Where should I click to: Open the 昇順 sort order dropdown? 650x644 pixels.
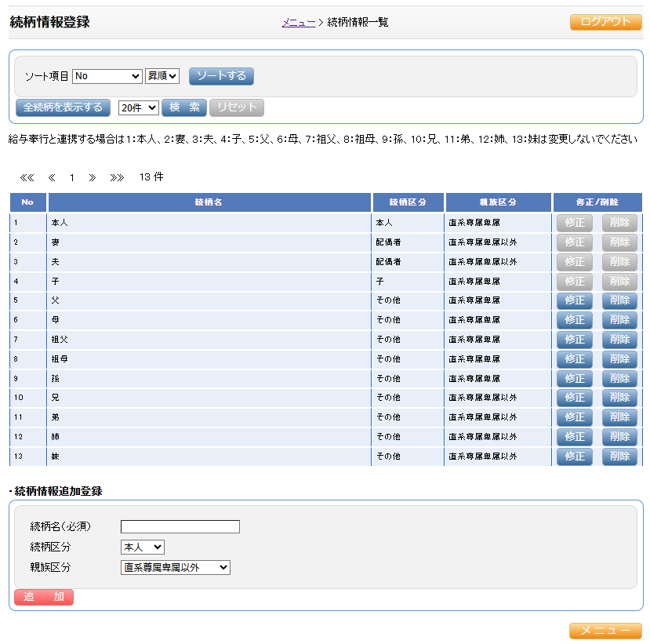[162, 76]
